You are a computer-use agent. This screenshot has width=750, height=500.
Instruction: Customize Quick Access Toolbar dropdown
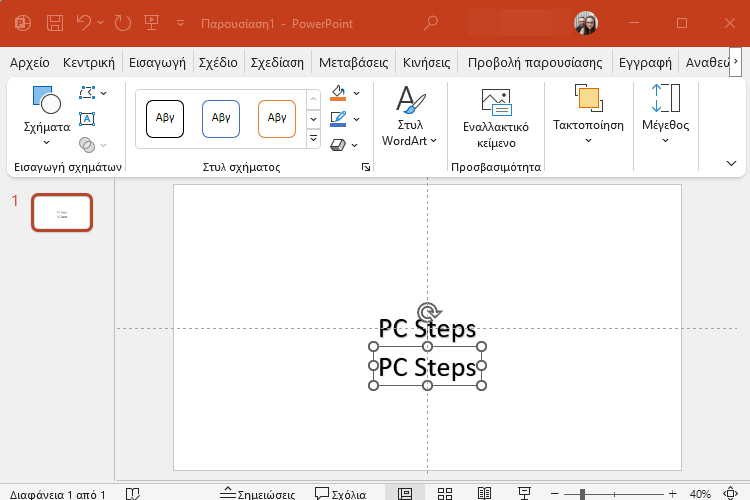point(180,23)
